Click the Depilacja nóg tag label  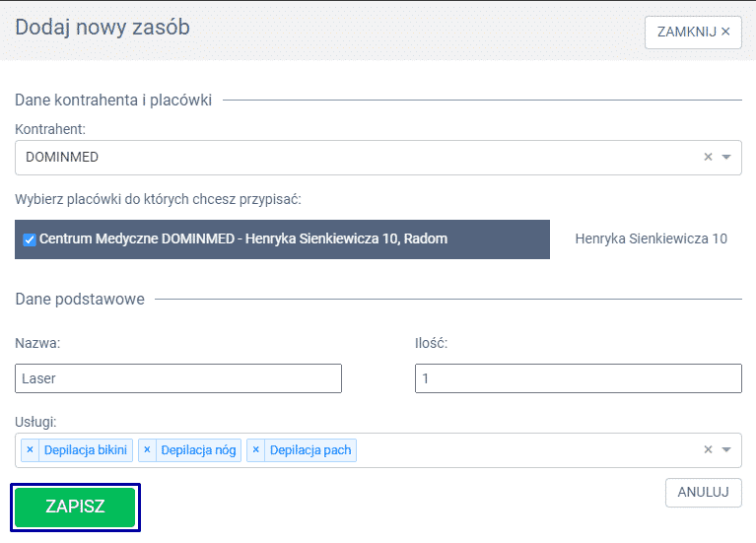click(x=197, y=450)
